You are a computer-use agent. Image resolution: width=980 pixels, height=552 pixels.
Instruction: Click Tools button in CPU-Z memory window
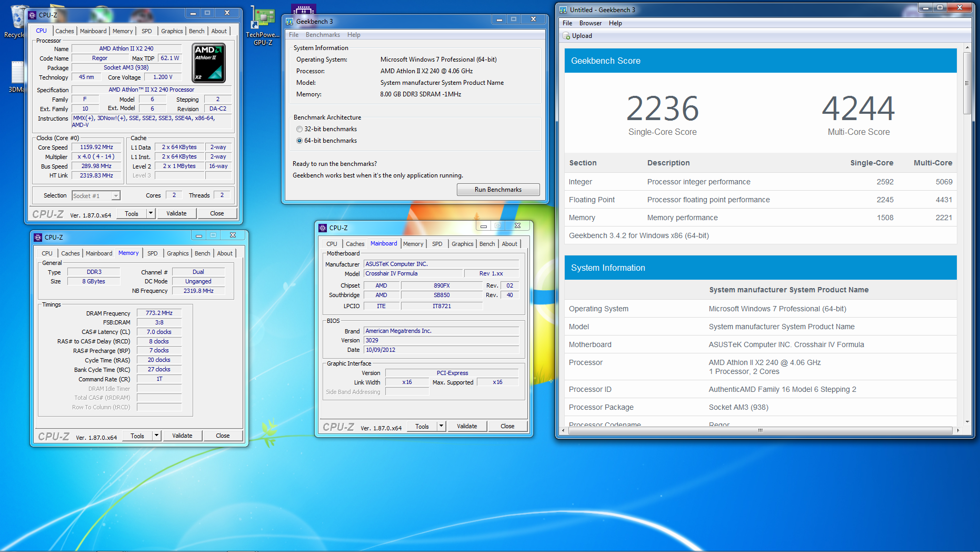pos(137,436)
